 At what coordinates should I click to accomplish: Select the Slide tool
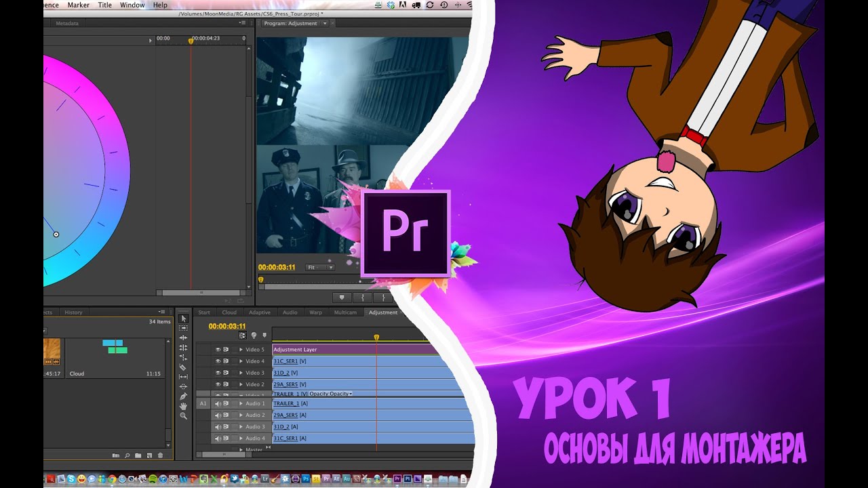(x=183, y=386)
